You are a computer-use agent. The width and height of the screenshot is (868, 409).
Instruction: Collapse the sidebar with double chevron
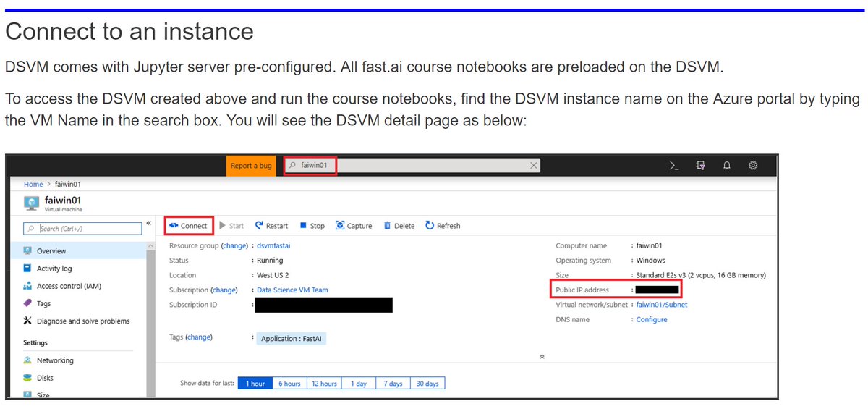point(148,224)
